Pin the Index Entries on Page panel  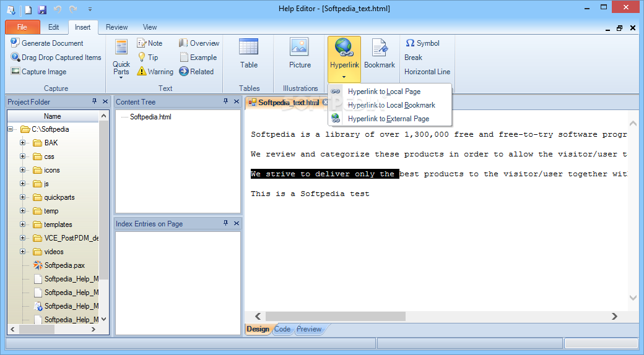[225, 223]
